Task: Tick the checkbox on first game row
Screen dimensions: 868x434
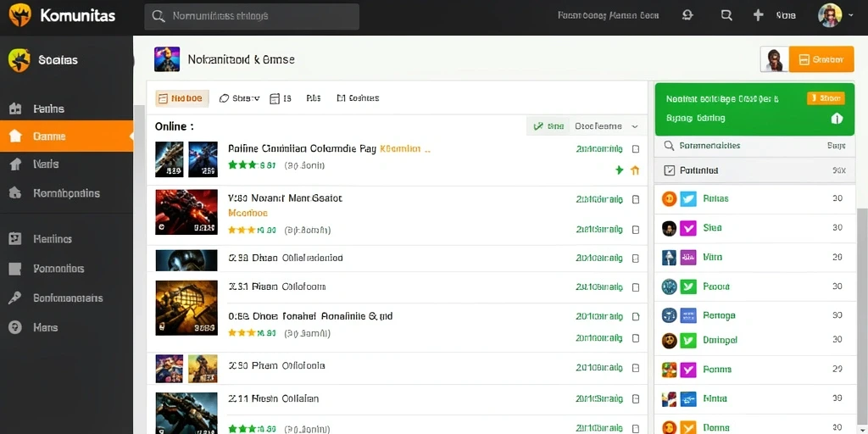Action: pyautogui.click(x=636, y=149)
